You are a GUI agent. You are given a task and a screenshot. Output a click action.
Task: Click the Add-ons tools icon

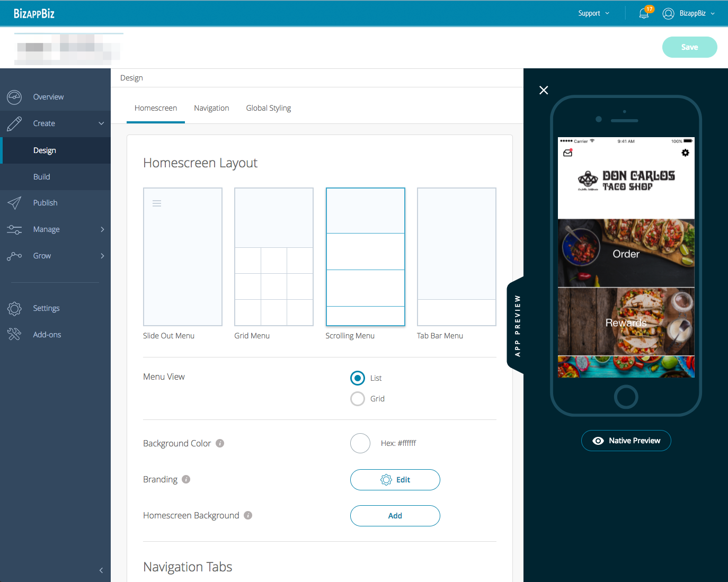coord(14,335)
